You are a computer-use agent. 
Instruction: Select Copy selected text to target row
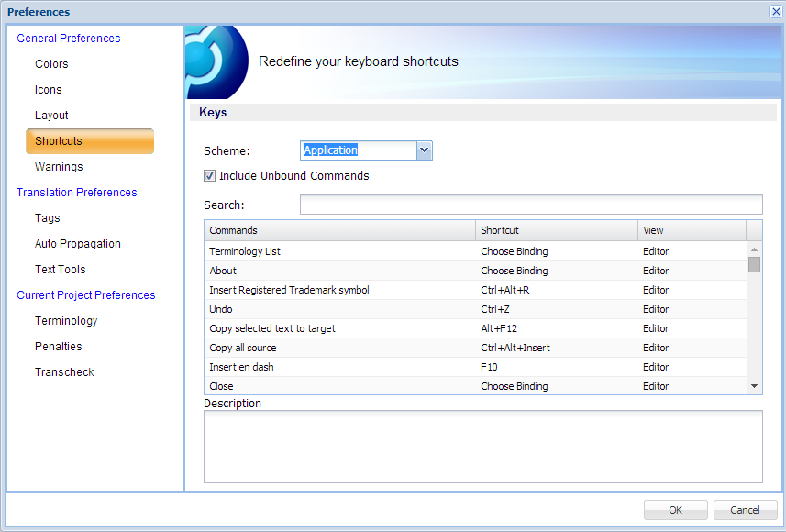click(x=475, y=328)
